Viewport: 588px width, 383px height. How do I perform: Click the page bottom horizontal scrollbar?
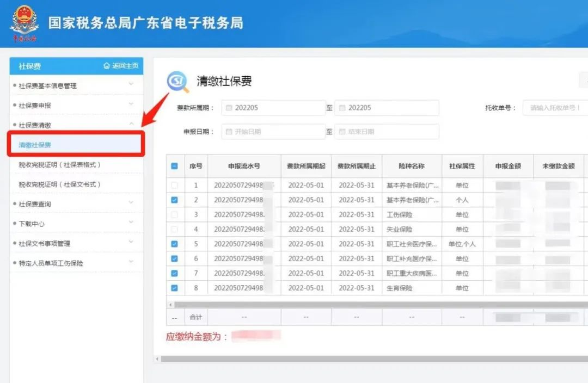coord(374,359)
